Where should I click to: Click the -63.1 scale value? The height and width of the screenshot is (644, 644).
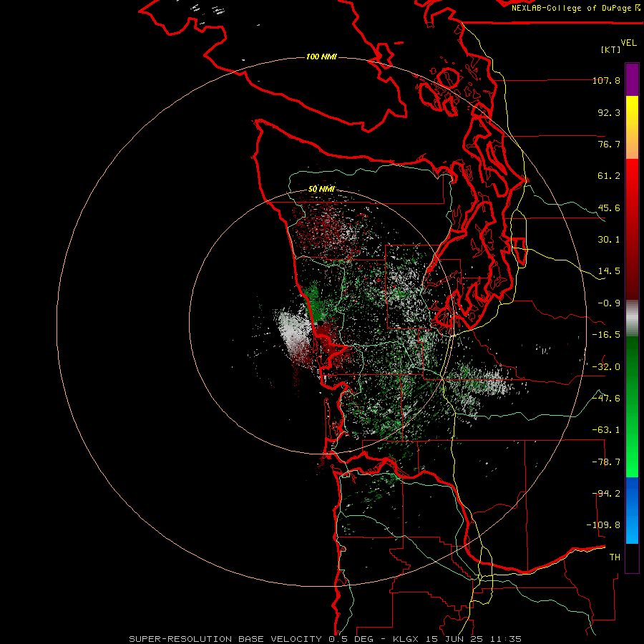(606, 430)
